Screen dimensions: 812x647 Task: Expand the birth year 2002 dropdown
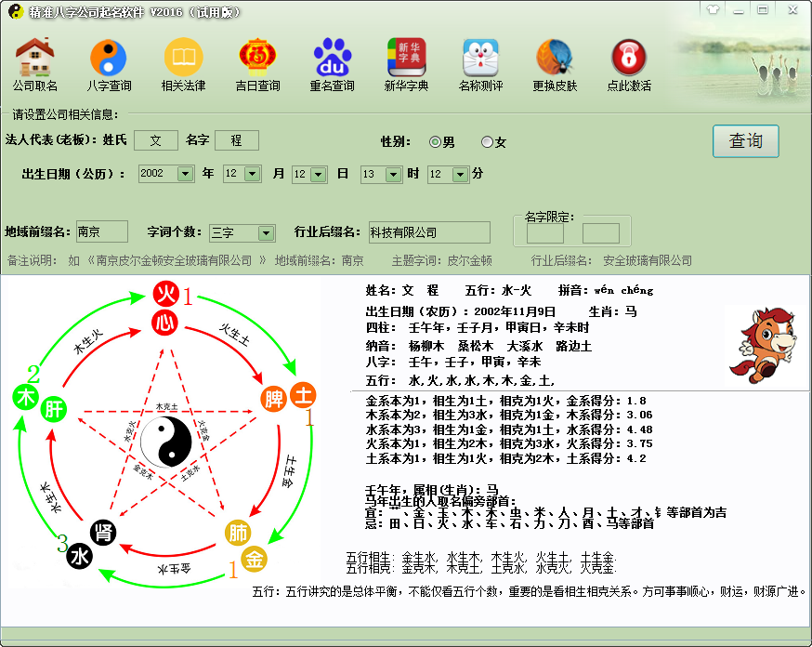pyautogui.click(x=184, y=174)
